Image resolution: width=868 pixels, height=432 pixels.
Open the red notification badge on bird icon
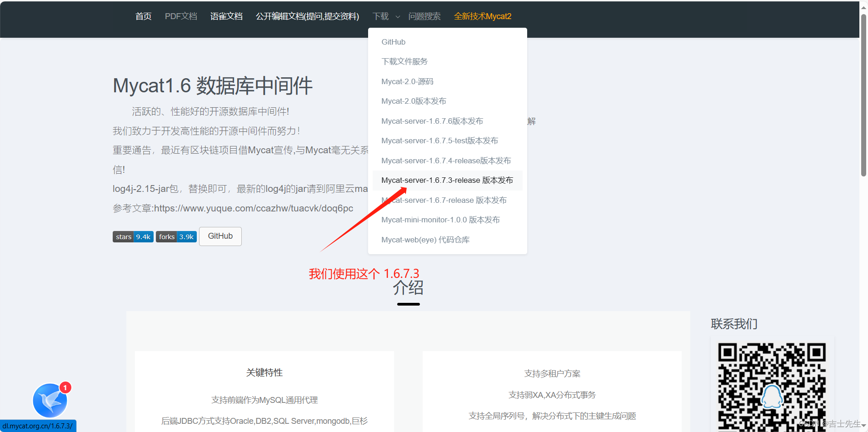pos(65,387)
